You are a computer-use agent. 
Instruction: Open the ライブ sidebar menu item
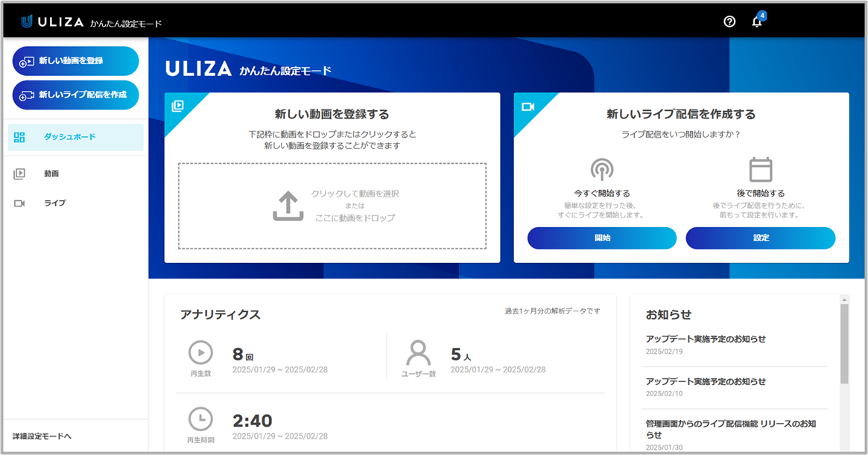tap(76, 203)
